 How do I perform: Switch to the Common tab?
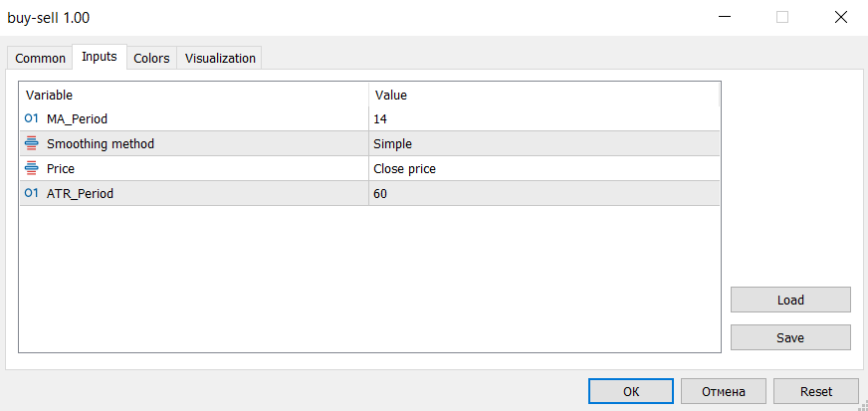40,59
